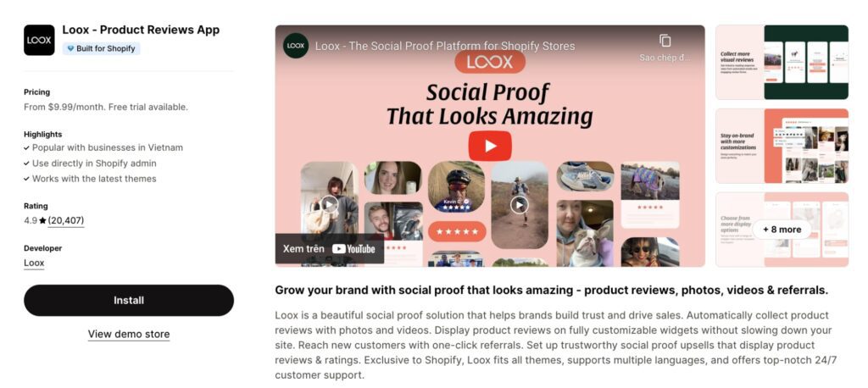Play the woman with bag video clip
Image resolution: width=868 pixels, height=388 pixels.
[x=330, y=204]
